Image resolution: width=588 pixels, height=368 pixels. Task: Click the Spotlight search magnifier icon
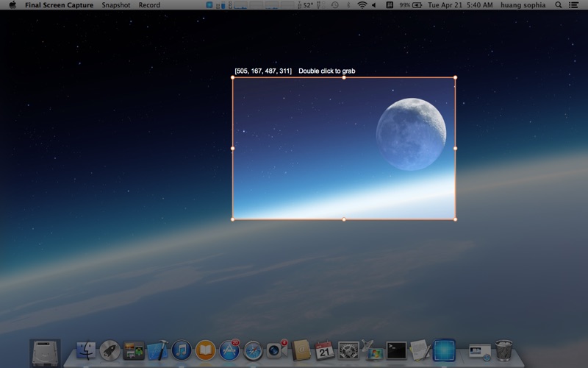558,5
